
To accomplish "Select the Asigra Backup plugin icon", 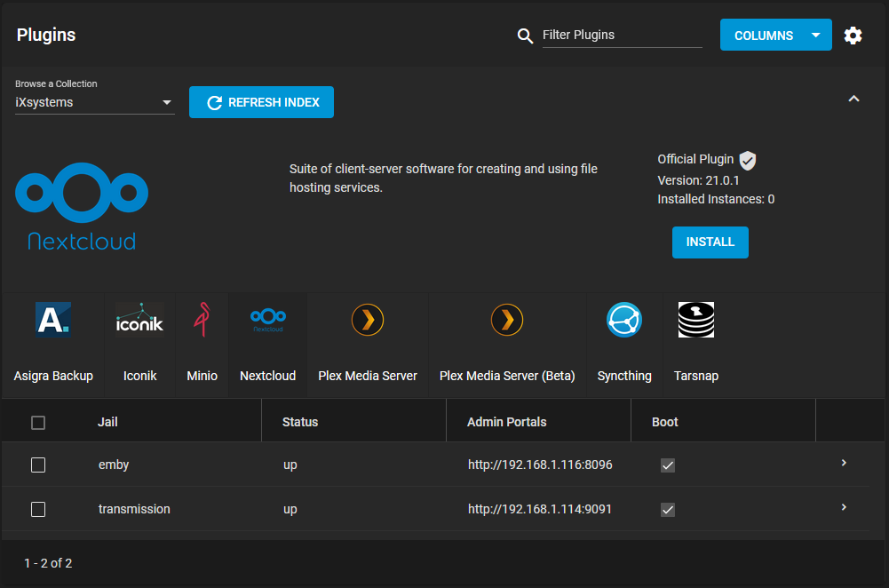I will [53, 320].
